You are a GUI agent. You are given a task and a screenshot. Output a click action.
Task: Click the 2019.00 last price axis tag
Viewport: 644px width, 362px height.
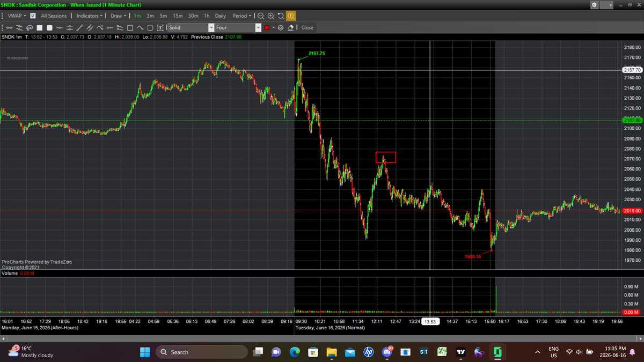point(632,211)
